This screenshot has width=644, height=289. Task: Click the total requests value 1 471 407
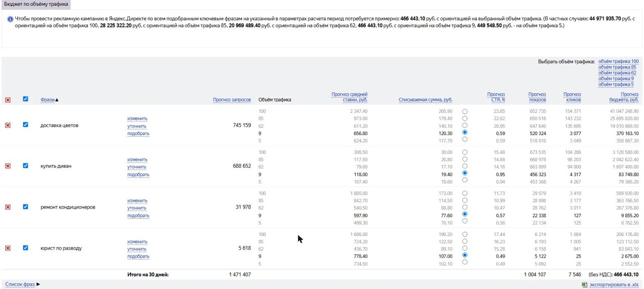[x=240, y=275]
